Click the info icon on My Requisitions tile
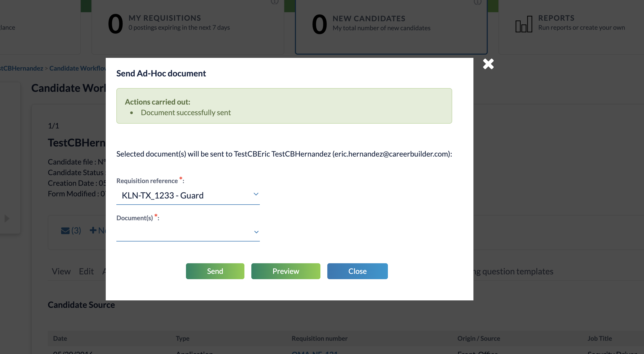 274,2
